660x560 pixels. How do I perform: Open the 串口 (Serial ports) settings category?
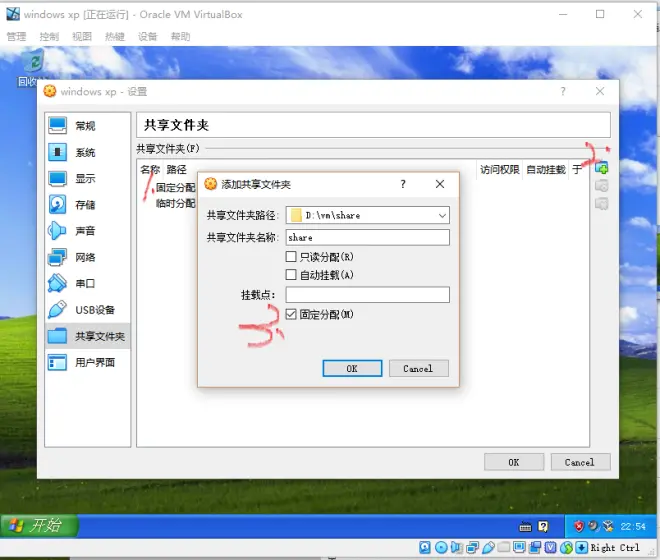pos(87,283)
